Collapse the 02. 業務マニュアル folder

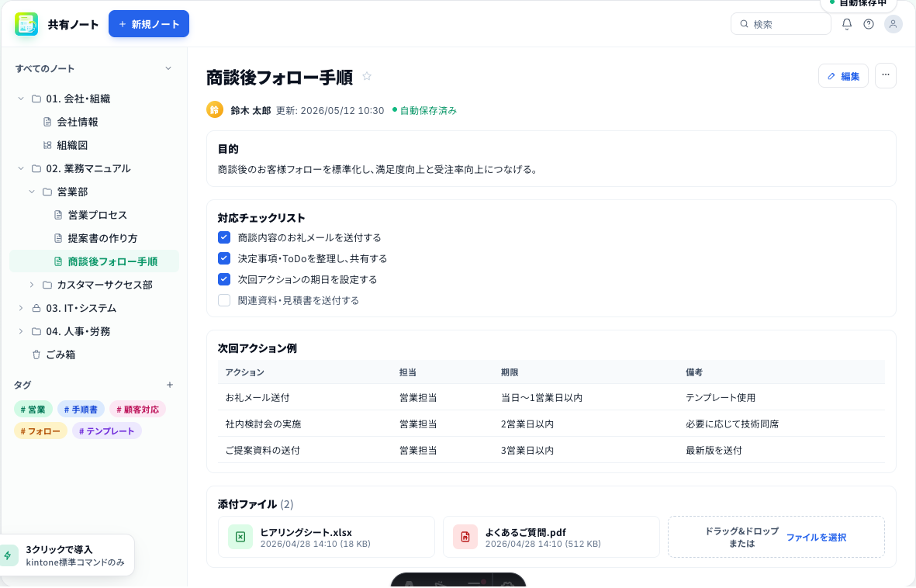[x=21, y=168]
